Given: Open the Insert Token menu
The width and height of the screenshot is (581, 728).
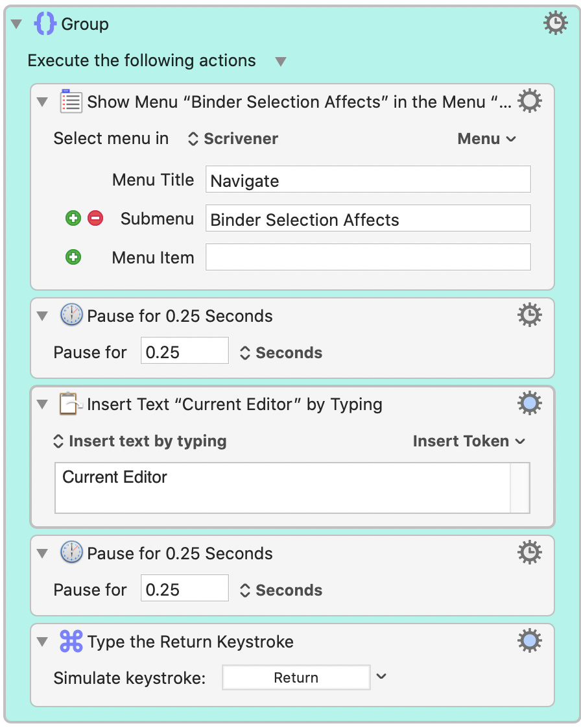Looking at the screenshot, I should click(469, 441).
